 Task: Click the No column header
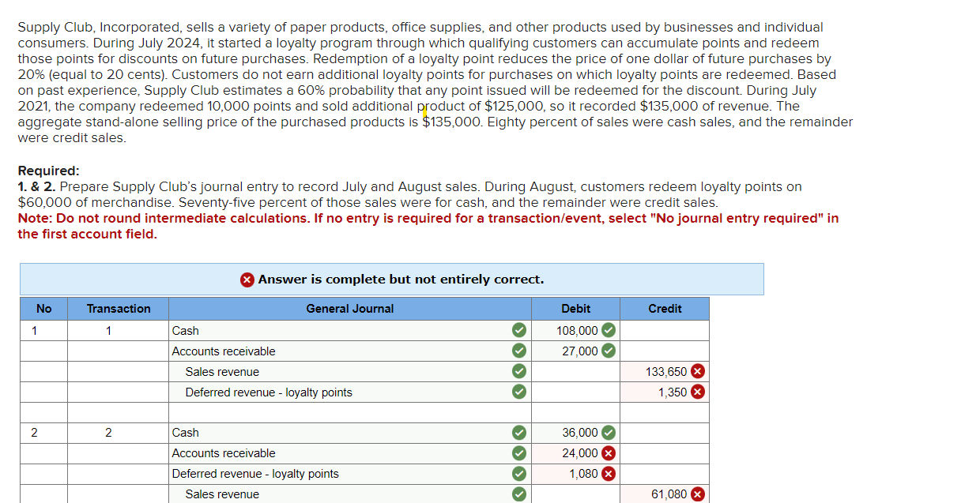pos(44,309)
